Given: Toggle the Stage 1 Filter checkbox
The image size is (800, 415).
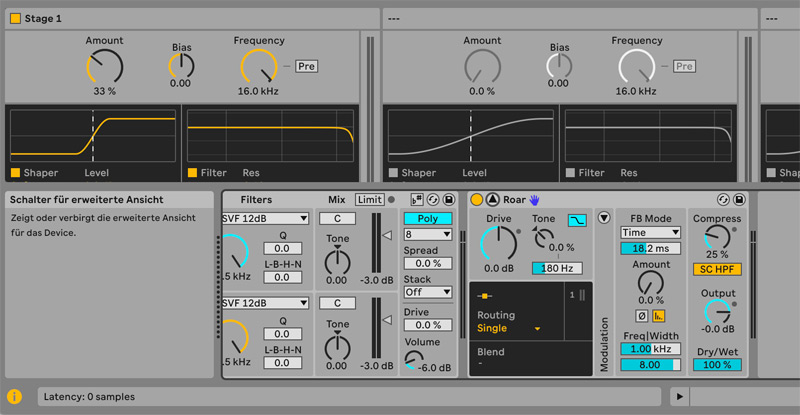Looking at the screenshot, I should click(x=193, y=173).
